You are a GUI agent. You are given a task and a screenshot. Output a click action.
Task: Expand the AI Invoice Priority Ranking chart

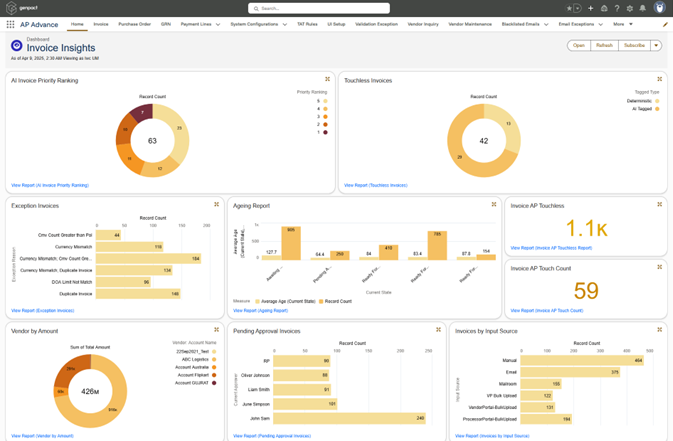click(327, 79)
